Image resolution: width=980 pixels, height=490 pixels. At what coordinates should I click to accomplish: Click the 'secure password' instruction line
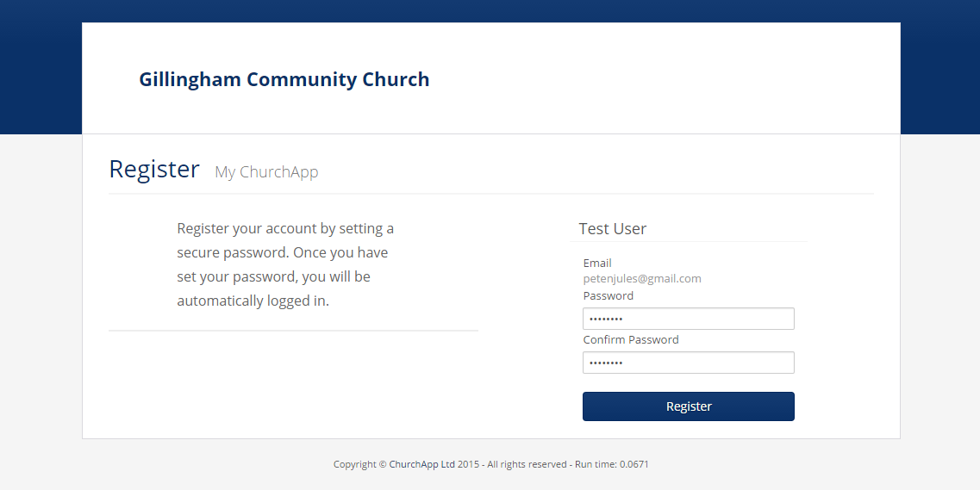(x=282, y=253)
